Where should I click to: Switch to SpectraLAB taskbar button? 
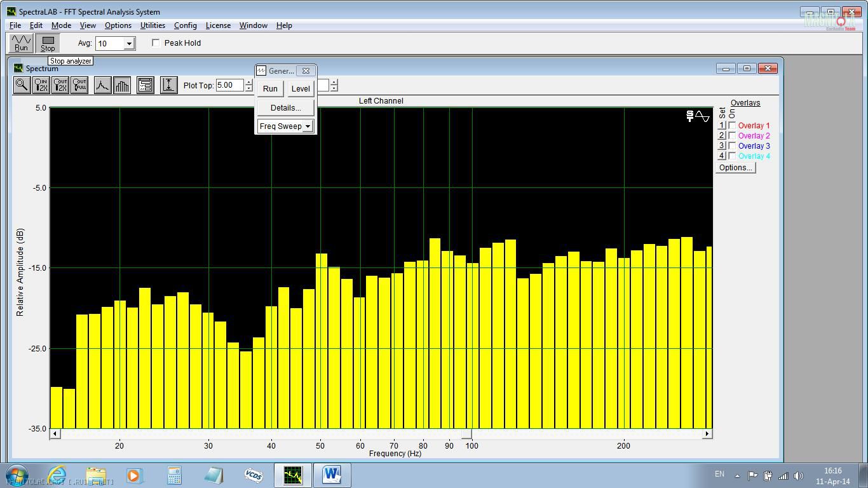coord(293,475)
